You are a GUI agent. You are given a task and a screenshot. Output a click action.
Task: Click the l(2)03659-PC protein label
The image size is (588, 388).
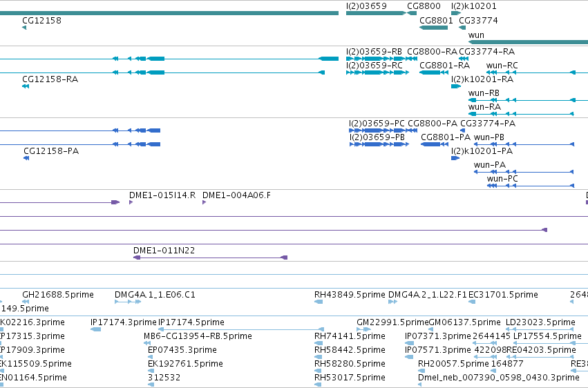[377, 123]
